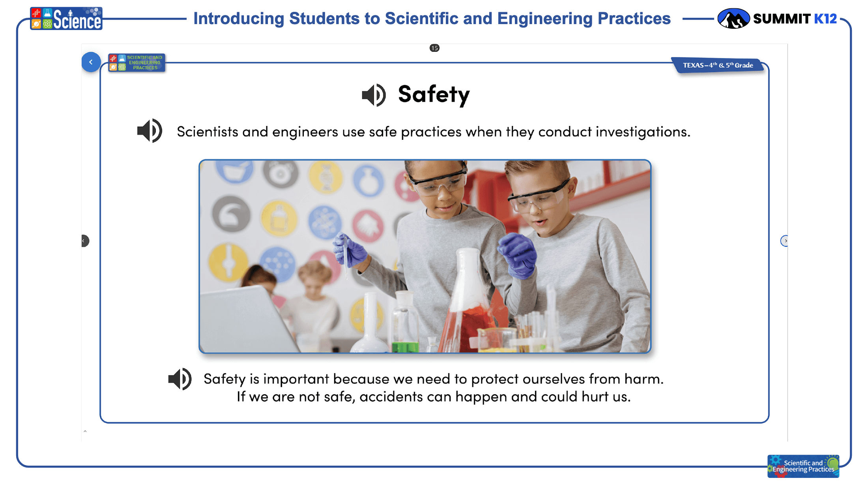Select the Texas 4th & 5th Grade tab
This screenshot has width=868, height=485.
pyautogui.click(x=718, y=65)
